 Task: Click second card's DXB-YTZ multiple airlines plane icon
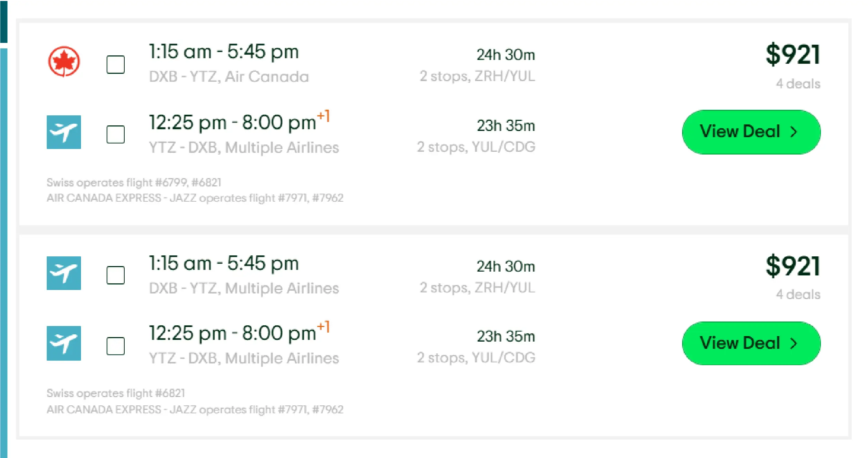(64, 273)
